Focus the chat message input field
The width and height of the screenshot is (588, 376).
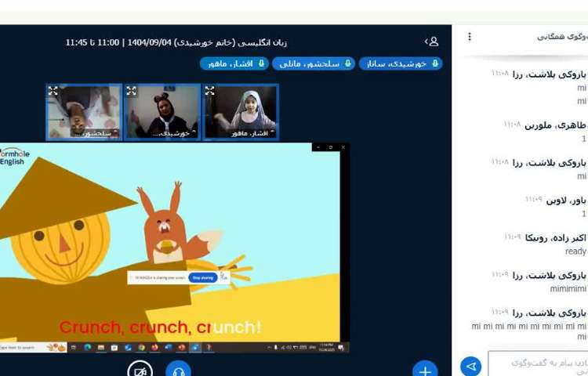[538, 363]
